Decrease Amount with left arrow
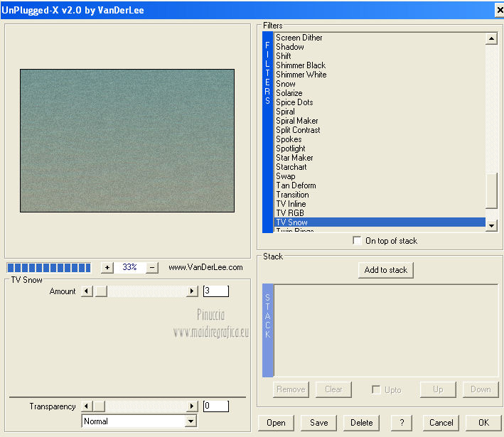Viewport: 504px width, 437px height. (87, 291)
